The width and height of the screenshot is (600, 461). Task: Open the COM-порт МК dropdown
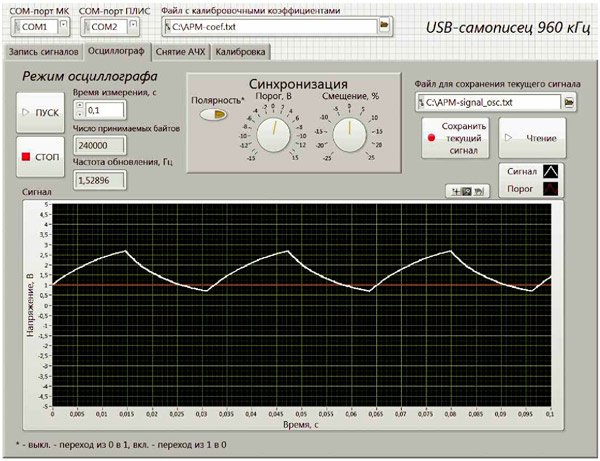point(38,26)
